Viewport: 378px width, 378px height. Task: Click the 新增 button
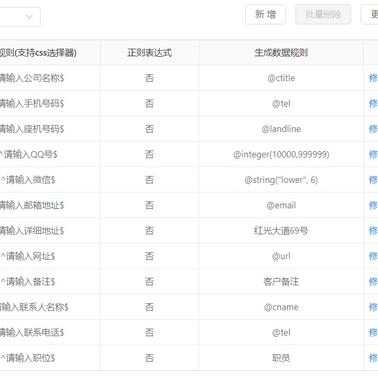click(x=265, y=15)
